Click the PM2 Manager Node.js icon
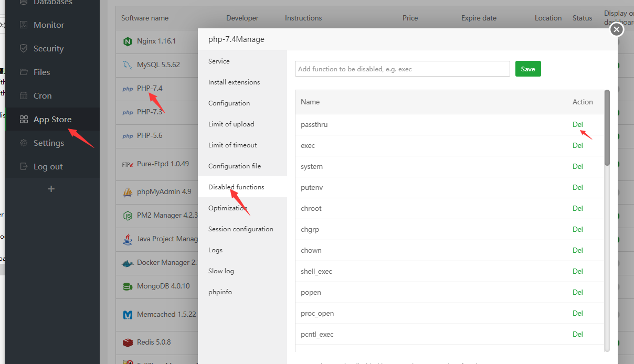The width and height of the screenshot is (634, 364). [128, 216]
